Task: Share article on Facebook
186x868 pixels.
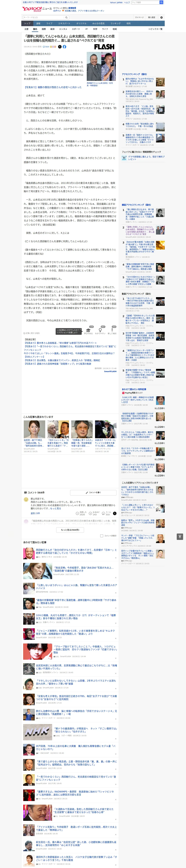Action: 64,47
